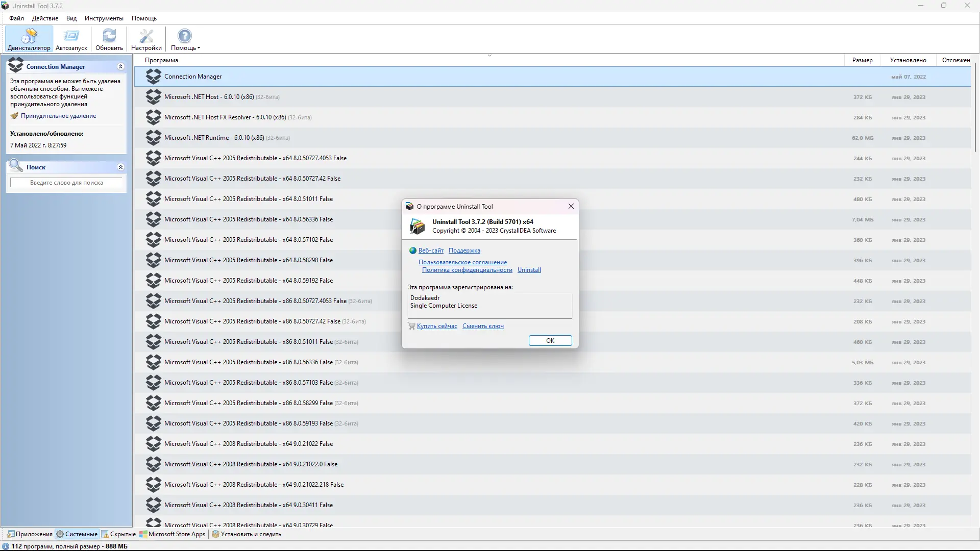Image resolution: width=980 pixels, height=551 pixels.
Task: Focus the search word input field
Action: coord(66,183)
